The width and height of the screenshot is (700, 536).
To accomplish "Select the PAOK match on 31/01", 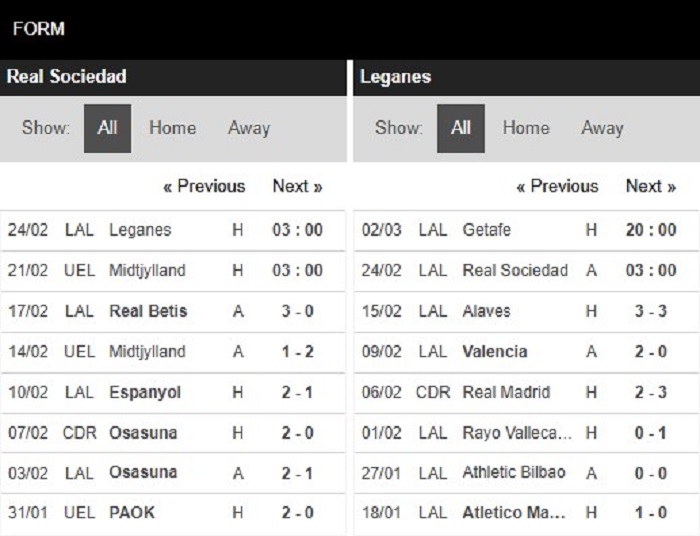I will [x=173, y=513].
